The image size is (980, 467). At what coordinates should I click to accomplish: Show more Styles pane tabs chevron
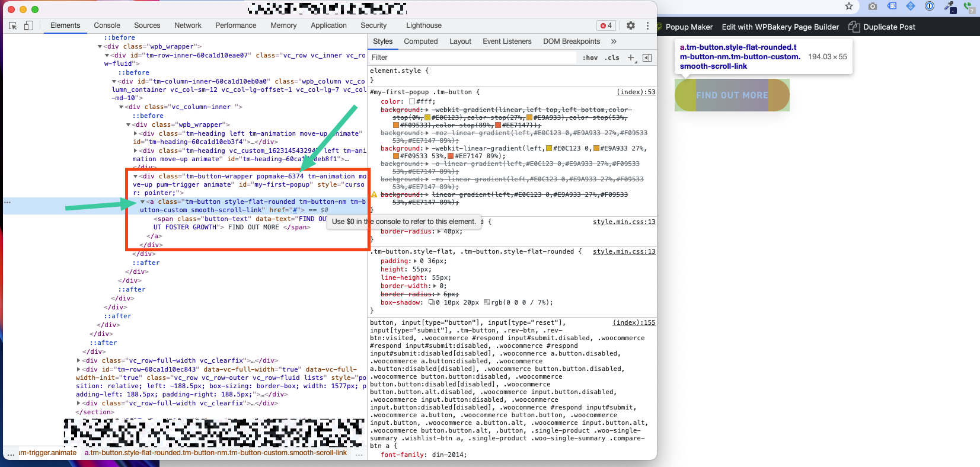[x=614, y=41]
